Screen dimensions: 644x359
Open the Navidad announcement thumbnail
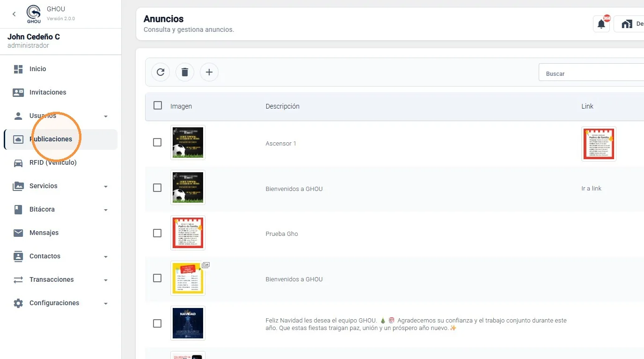(188, 323)
